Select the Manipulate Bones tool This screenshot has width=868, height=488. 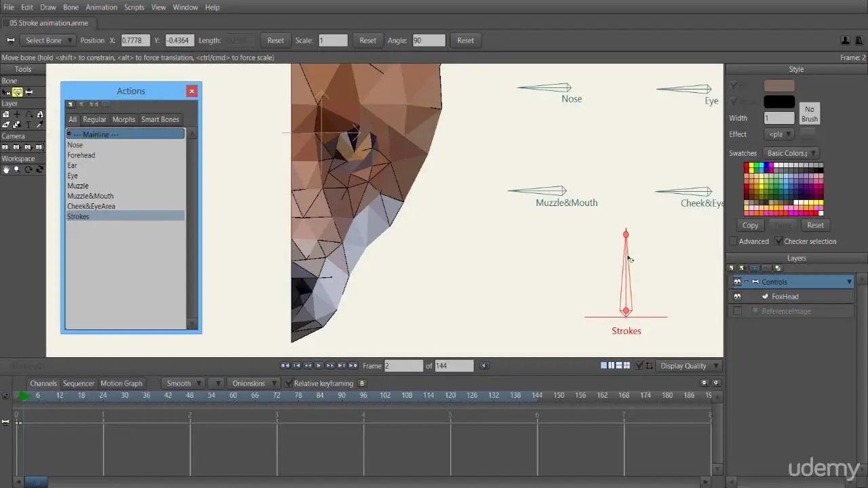click(28, 92)
